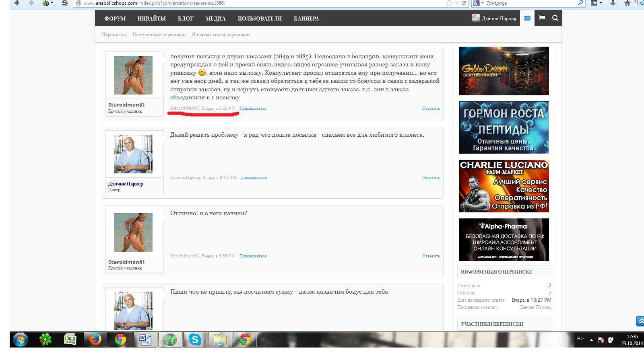Click the browser reload button

464,3
